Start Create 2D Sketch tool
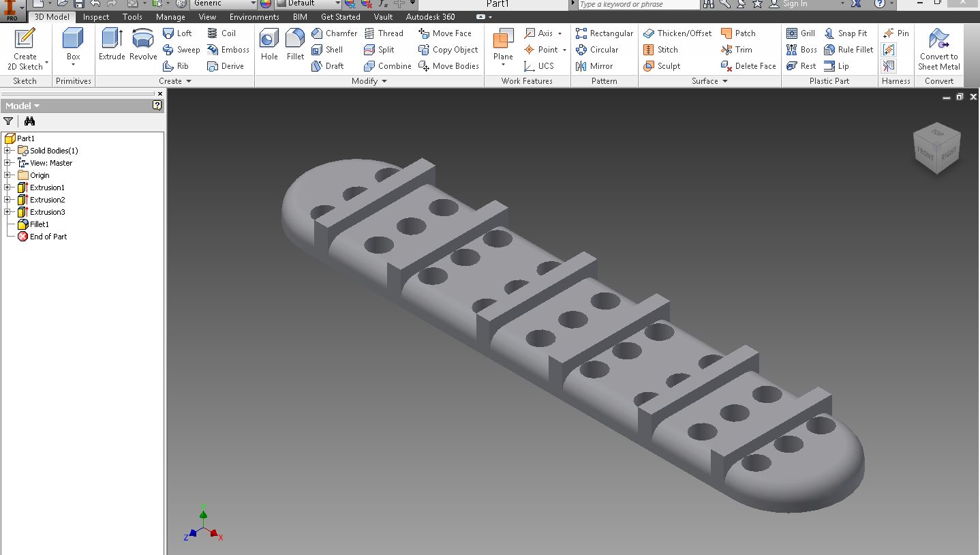The height and width of the screenshot is (555, 980). pyautogui.click(x=25, y=49)
